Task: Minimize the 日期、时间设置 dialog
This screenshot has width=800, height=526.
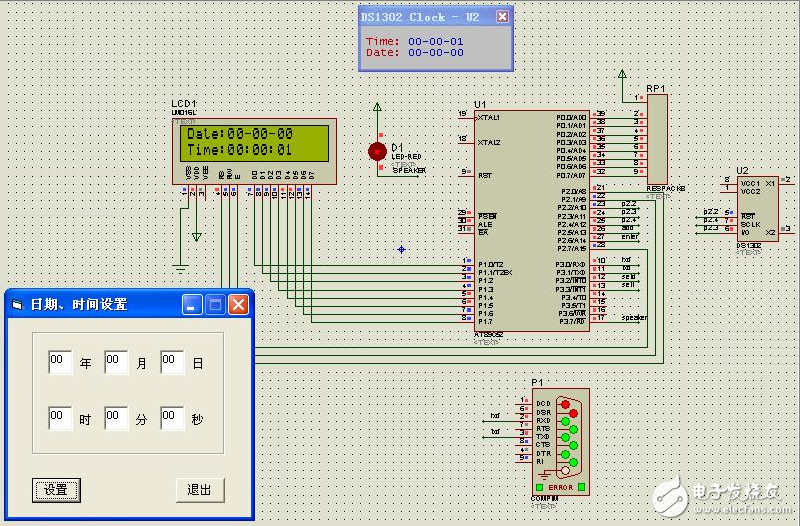Action: (x=192, y=304)
